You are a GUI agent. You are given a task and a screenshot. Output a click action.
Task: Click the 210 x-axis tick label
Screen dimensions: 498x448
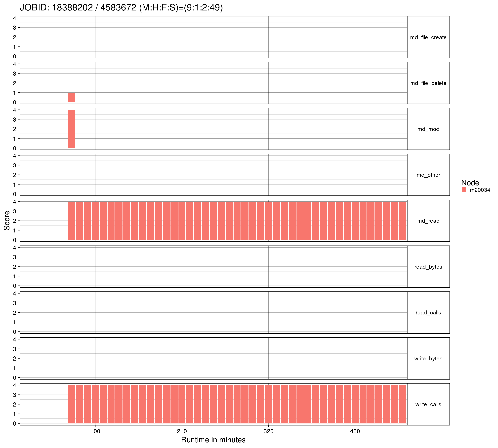pos(182,431)
